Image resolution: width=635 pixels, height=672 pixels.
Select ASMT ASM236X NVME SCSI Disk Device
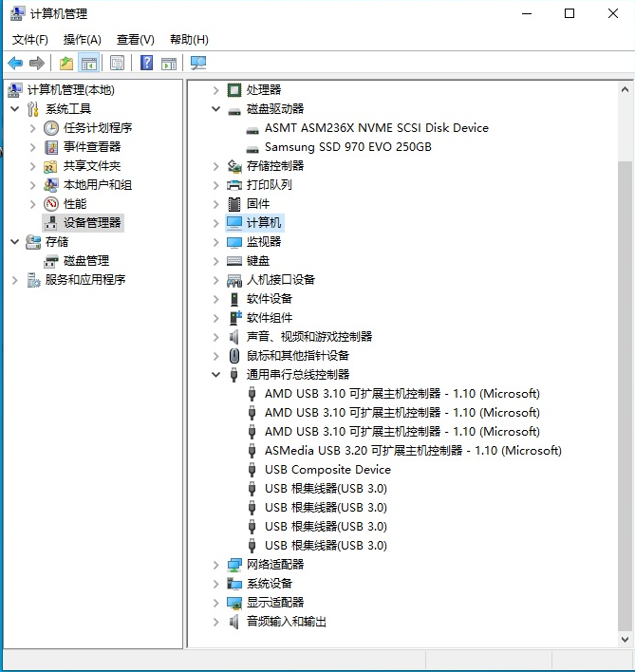(377, 128)
